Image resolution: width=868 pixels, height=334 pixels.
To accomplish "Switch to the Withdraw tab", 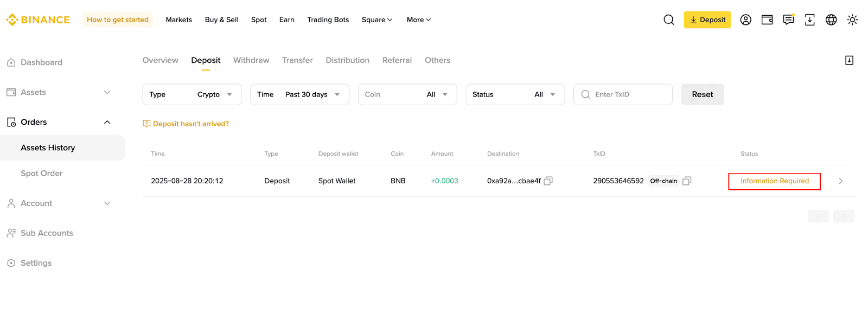I will click(x=251, y=60).
